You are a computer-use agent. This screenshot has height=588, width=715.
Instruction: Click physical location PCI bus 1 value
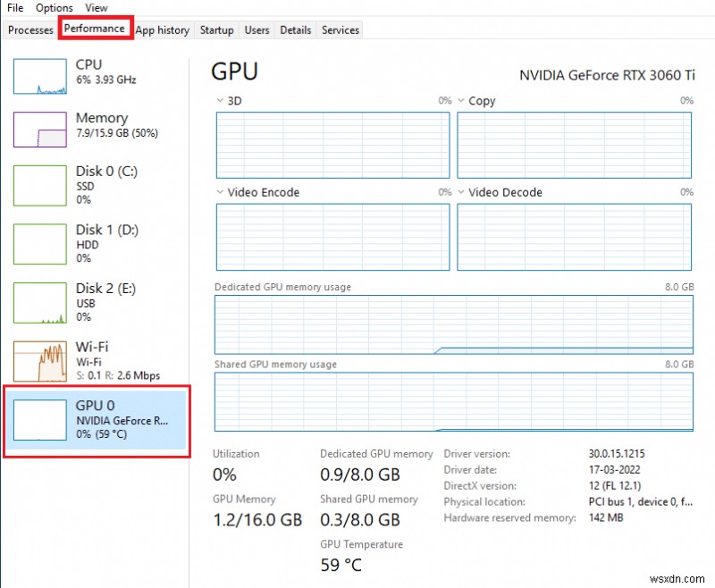coord(641,502)
